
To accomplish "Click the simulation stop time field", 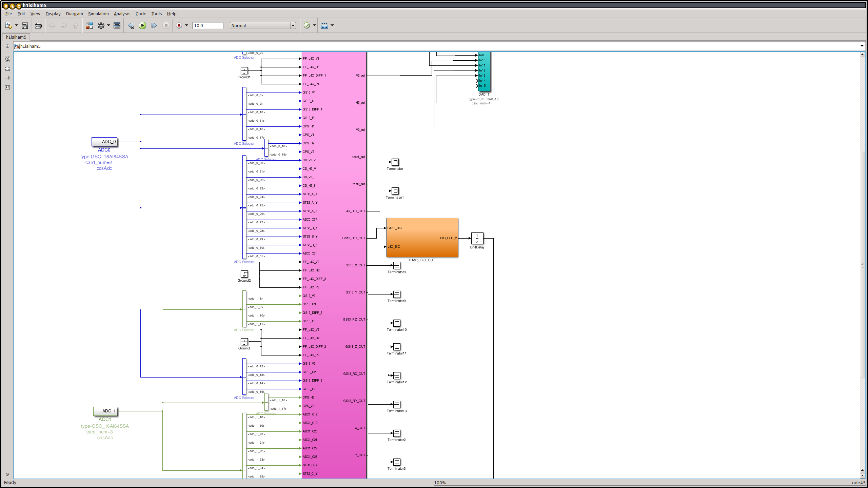I will (208, 25).
